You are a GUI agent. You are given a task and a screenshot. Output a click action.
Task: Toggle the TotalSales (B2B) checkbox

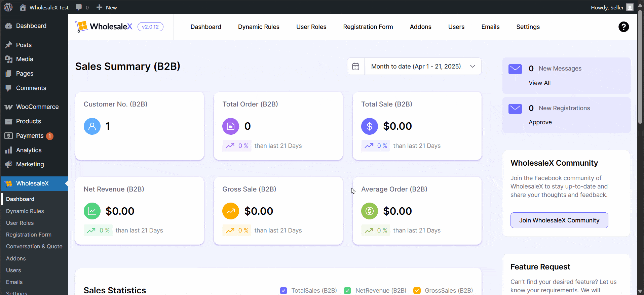point(283,291)
